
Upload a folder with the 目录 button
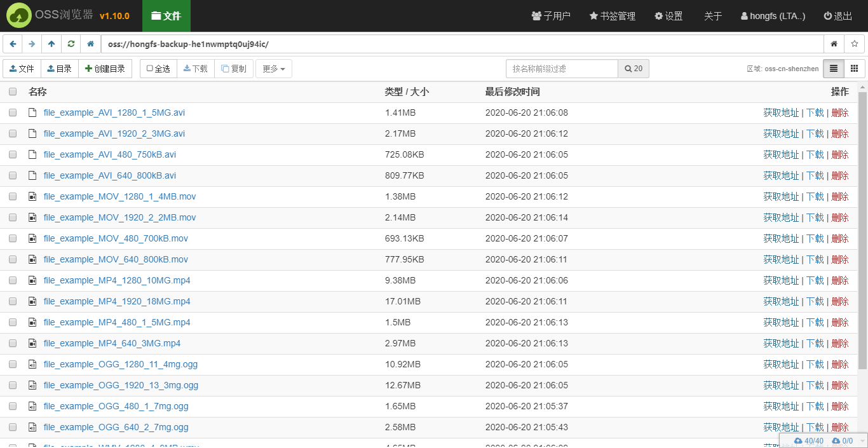(60, 69)
